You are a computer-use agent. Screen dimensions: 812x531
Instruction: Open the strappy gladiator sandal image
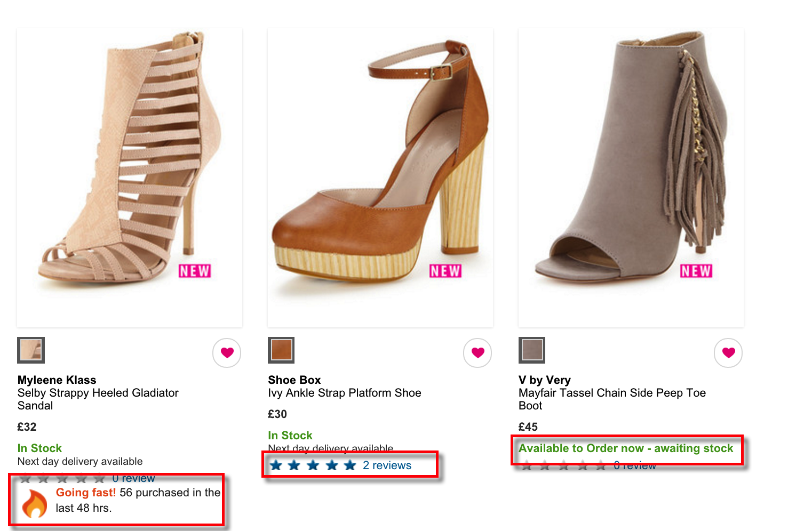click(130, 160)
